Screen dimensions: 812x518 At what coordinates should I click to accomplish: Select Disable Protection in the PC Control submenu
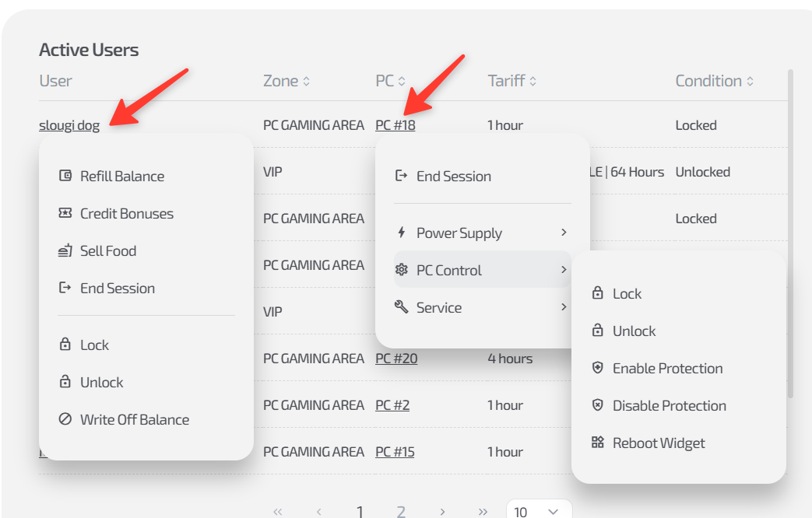pos(669,405)
